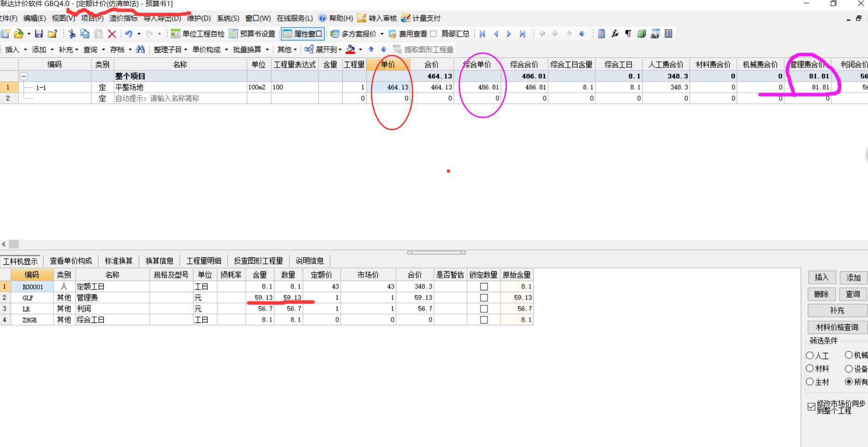Toggle the 局部汇总 checkbox
The height and width of the screenshot is (447, 868).
click(434, 34)
